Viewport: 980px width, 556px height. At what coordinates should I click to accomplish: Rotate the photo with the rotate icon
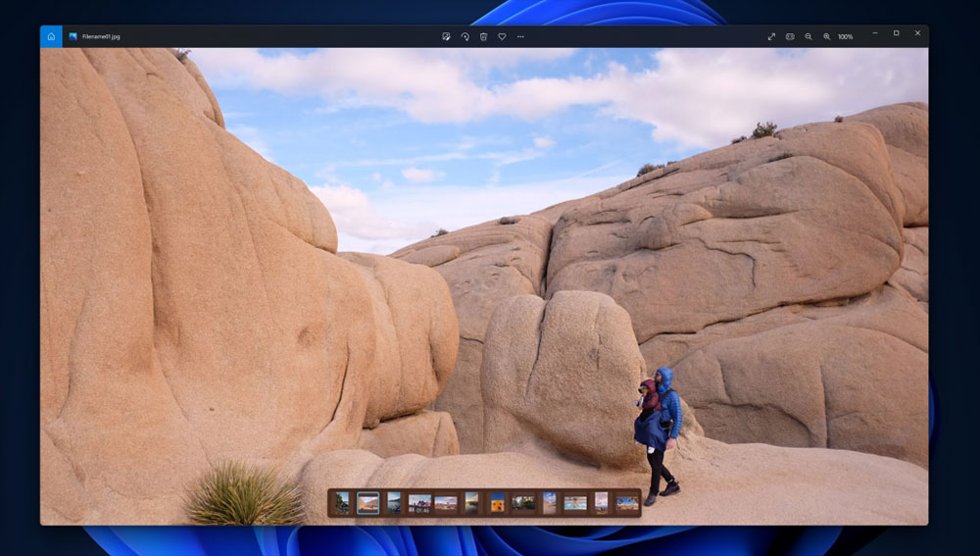click(x=465, y=37)
